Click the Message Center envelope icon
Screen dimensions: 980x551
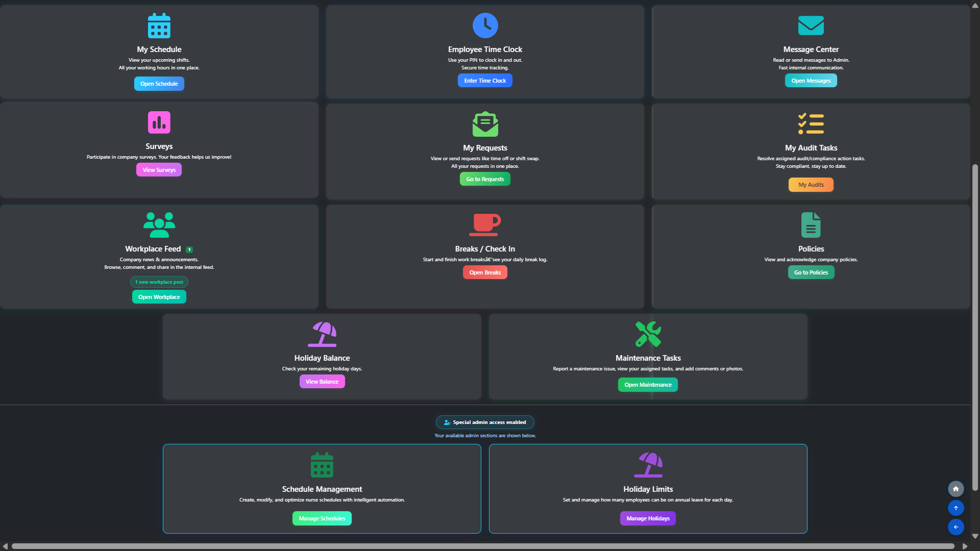[x=811, y=26]
